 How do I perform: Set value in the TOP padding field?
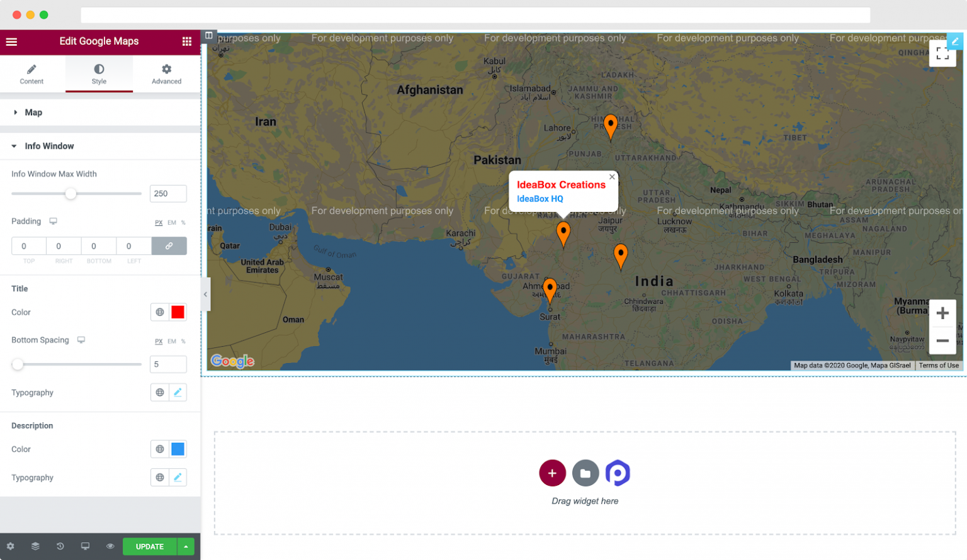click(28, 245)
